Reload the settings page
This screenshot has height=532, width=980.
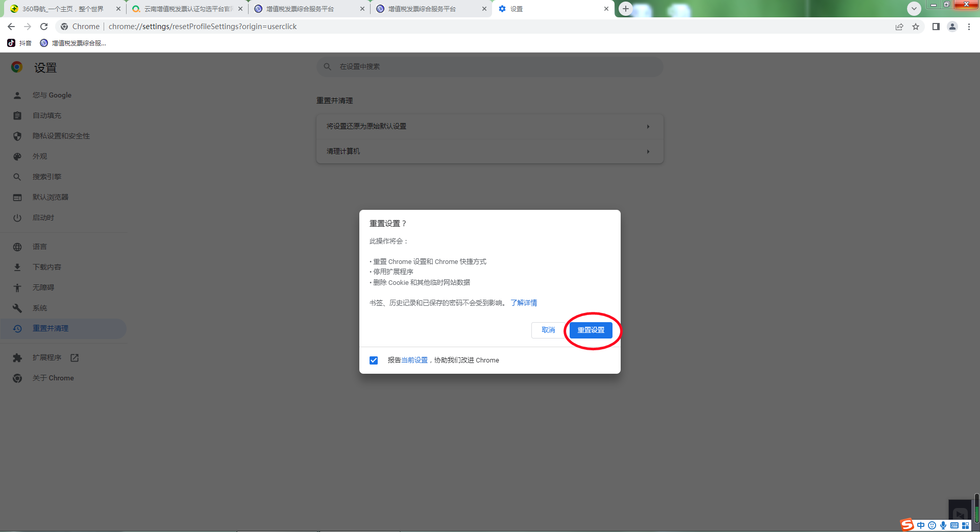pyautogui.click(x=44, y=27)
